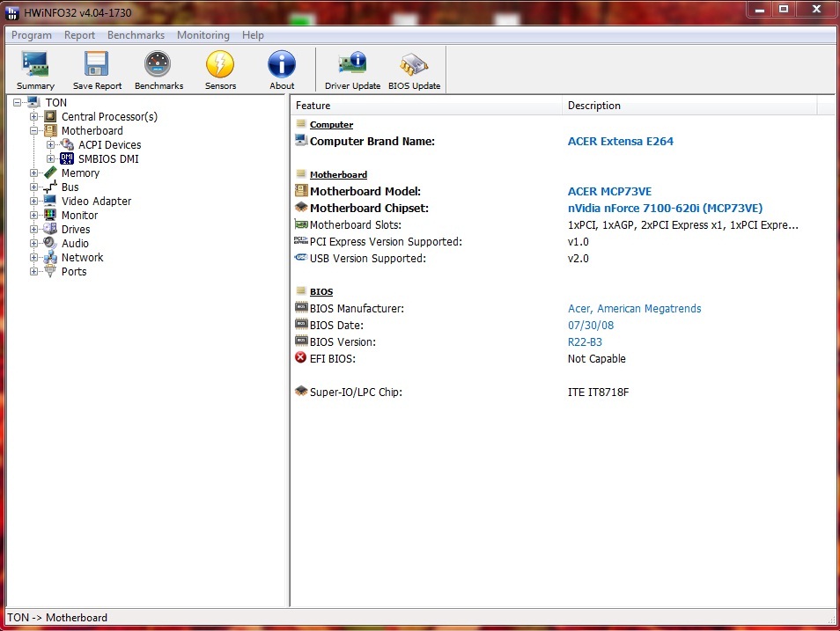Screen dimensions: 840x631
Task: Click the Audio speaker icon
Action: (50, 243)
